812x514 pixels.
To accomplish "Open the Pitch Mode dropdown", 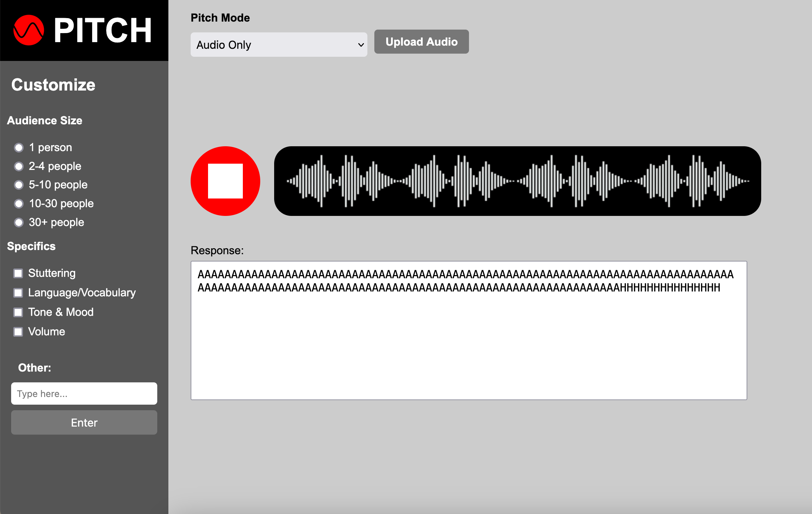I will click(279, 45).
